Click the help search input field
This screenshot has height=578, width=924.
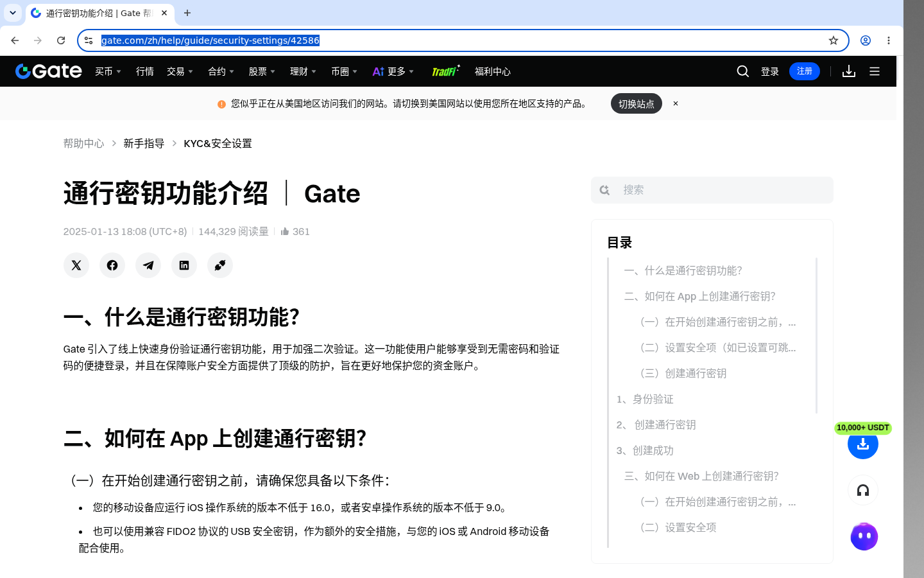(x=712, y=190)
